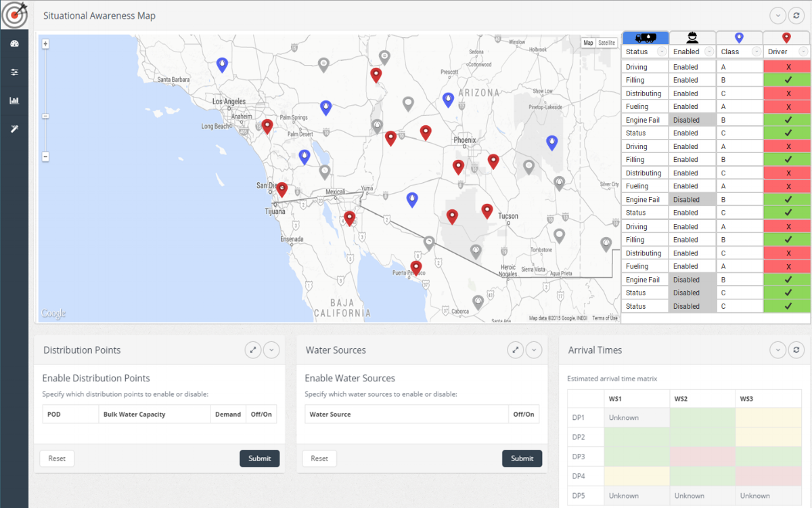Reset the Enable Water Sources form
812x508 pixels.
(x=319, y=458)
